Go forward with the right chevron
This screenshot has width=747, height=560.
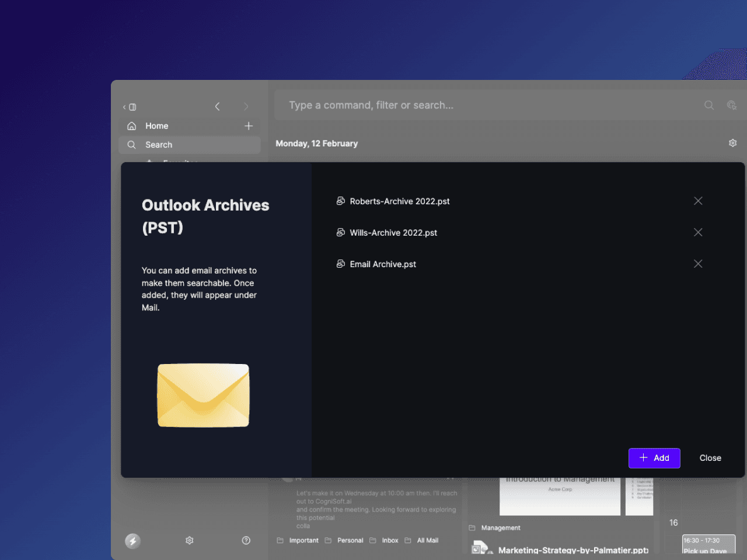[x=246, y=106]
